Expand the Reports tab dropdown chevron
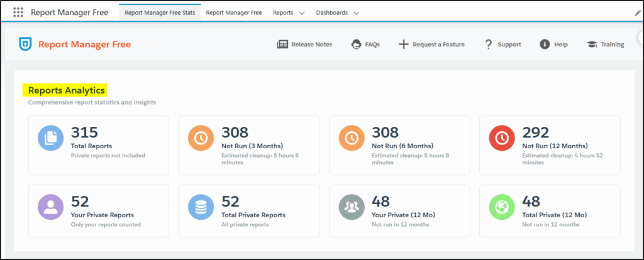Image resolution: width=644 pixels, height=260 pixels. coord(302,13)
